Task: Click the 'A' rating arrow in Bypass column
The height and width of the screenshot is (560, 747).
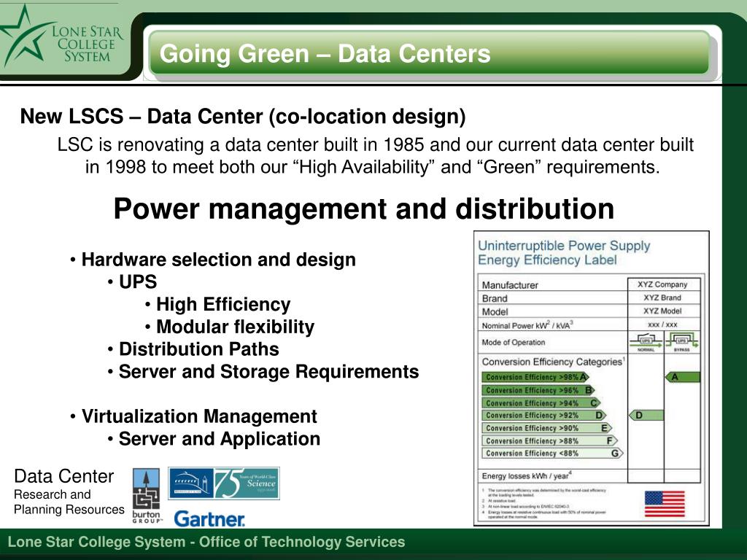Action: click(x=682, y=377)
